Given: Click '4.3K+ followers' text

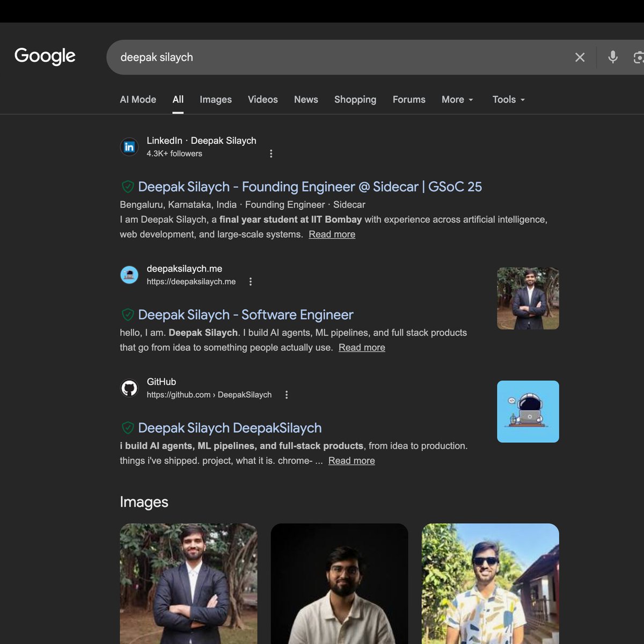Looking at the screenshot, I should pyautogui.click(x=174, y=153).
